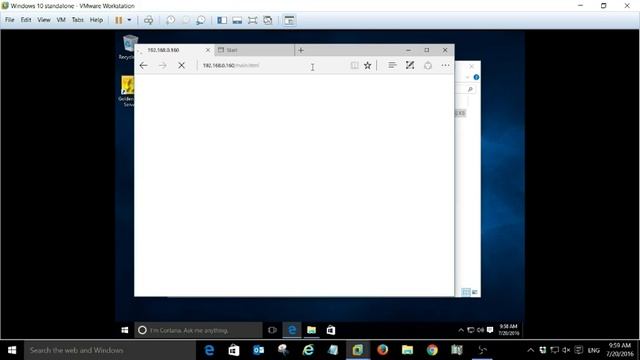Open the Edge Hub panel
The width and height of the screenshot is (640, 360).
point(392,65)
